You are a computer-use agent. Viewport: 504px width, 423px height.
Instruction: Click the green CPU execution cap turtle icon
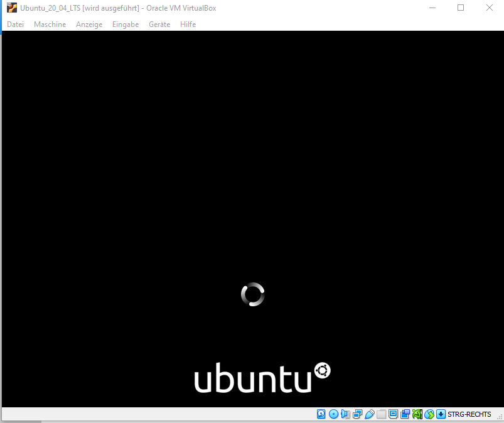tap(417, 414)
